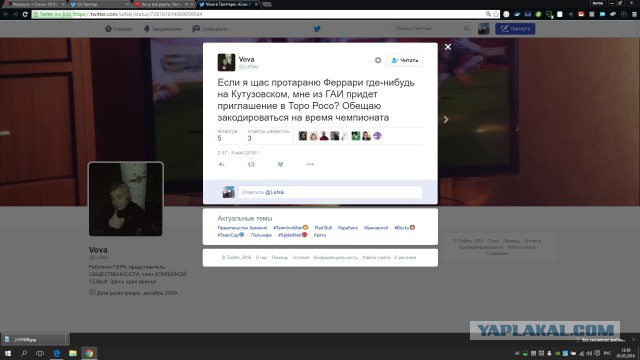The image size is (640, 360).
Task: Open the #Bucky trending topic
Action: click(x=404, y=228)
